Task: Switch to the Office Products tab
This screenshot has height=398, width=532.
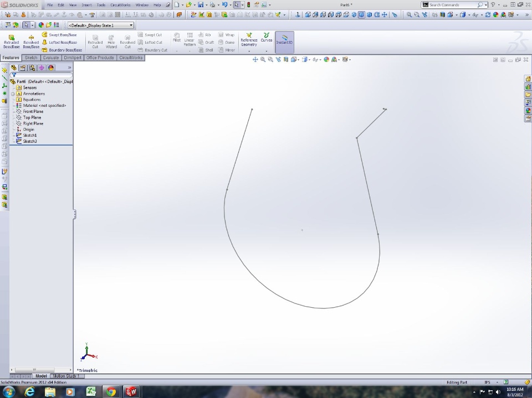Action: [100, 58]
